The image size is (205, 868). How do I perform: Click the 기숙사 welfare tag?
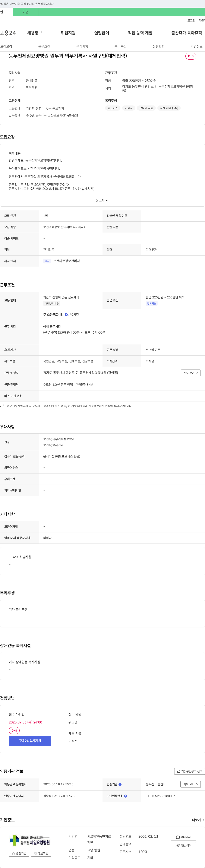[129, 108]
